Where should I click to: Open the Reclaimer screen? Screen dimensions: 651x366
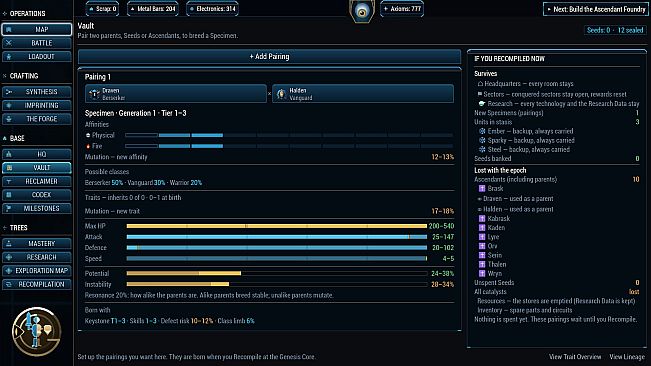click(37, 181)
